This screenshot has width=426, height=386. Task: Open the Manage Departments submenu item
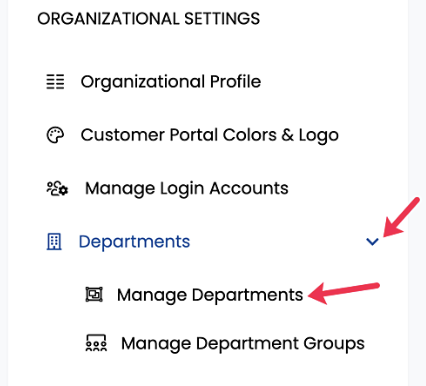point(210,295)
